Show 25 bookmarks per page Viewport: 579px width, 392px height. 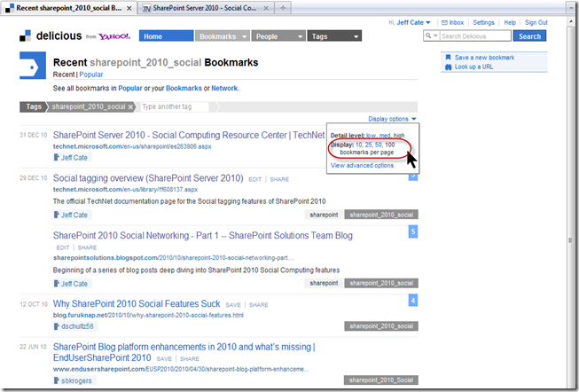pyautogui.click(x=368, y=145)
